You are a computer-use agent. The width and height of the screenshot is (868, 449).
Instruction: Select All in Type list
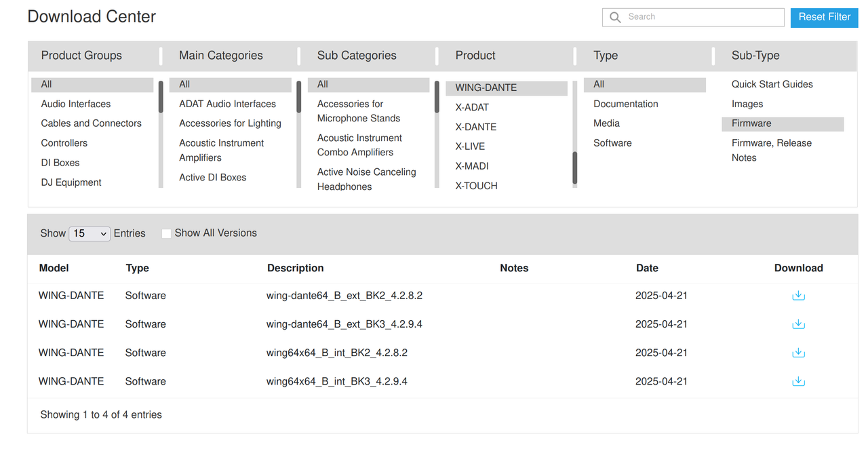[x=645, y=85]
